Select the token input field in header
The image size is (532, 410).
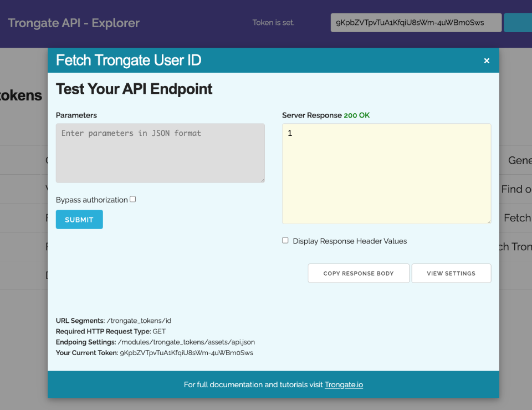click(416, 23)
